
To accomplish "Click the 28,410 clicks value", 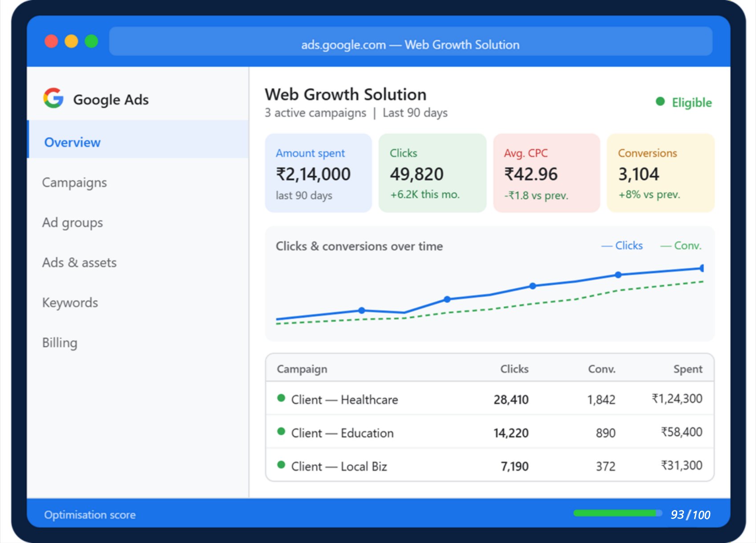I will [x=511, y=400].
